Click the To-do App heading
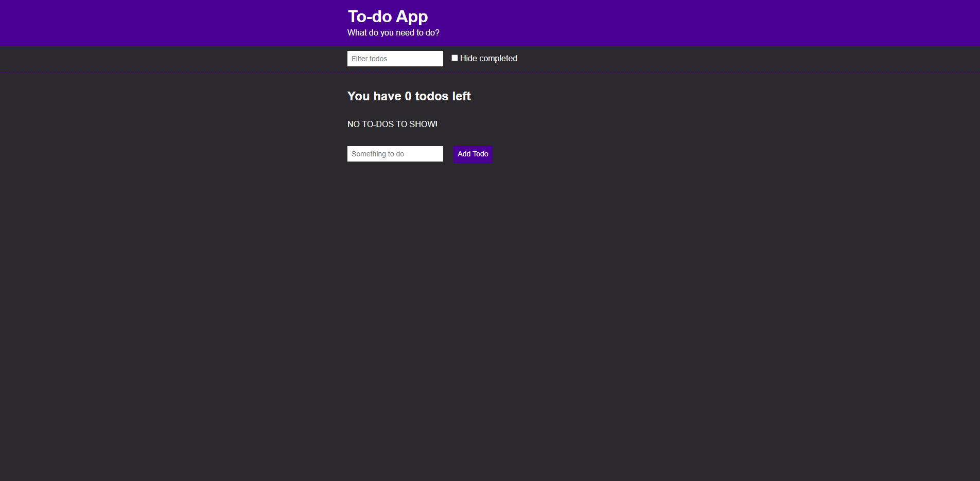Viewport: 980px width, 481px height. click(x=388, y=16)
